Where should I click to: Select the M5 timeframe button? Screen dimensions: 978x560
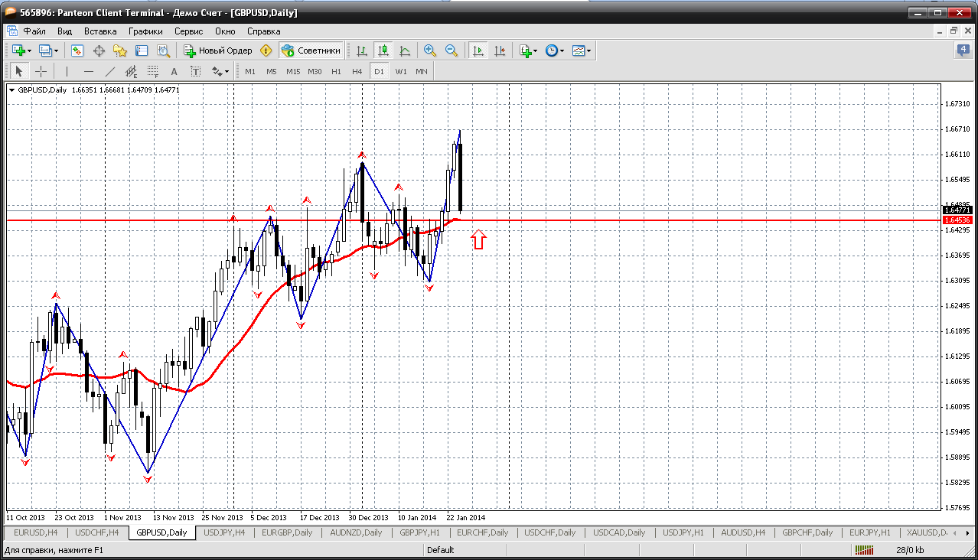(x=271, y=71)
